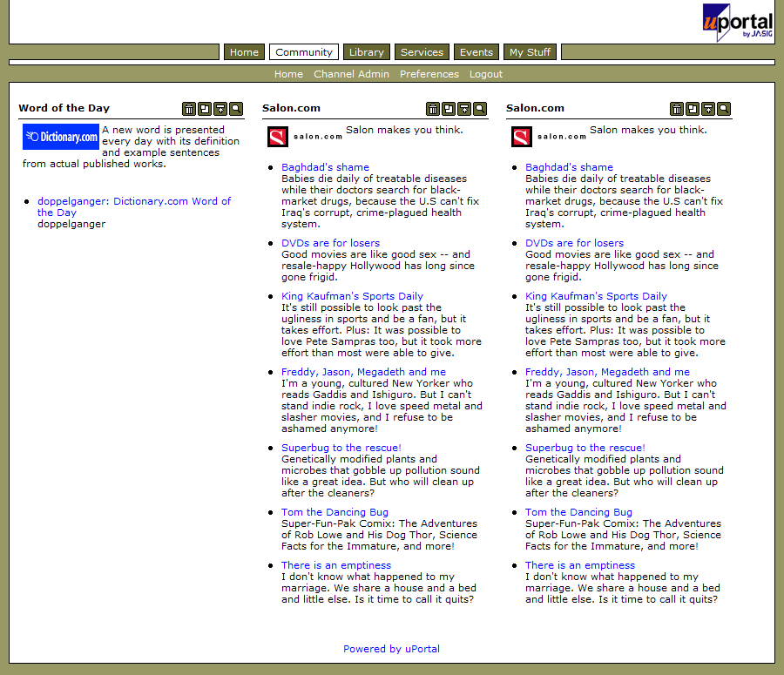The width and height of the screenshot is (784, 675).
Task: Open Baghdad's shame in middle Salon column
Action: click(325, 167)
